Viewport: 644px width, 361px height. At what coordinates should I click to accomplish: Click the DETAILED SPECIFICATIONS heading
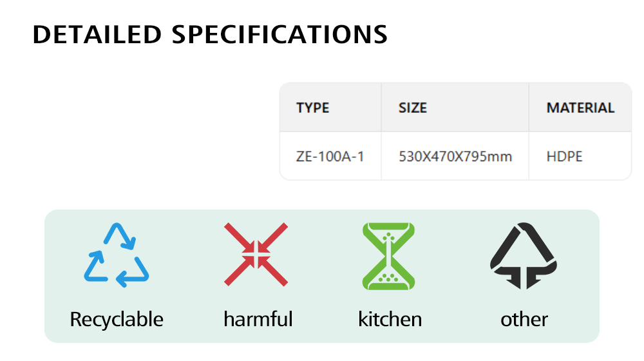pos(210,35)
